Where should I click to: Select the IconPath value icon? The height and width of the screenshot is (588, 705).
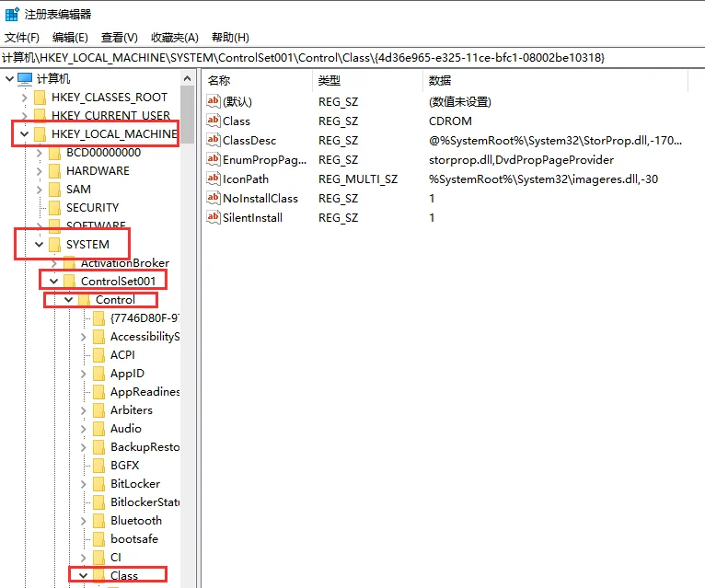[x=214, y=179]
